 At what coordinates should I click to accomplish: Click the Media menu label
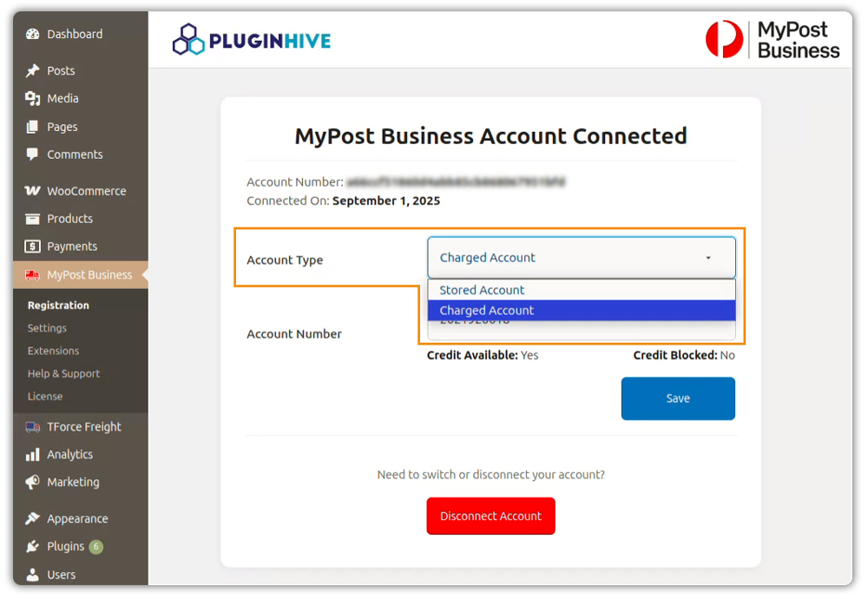pos(62,99)
